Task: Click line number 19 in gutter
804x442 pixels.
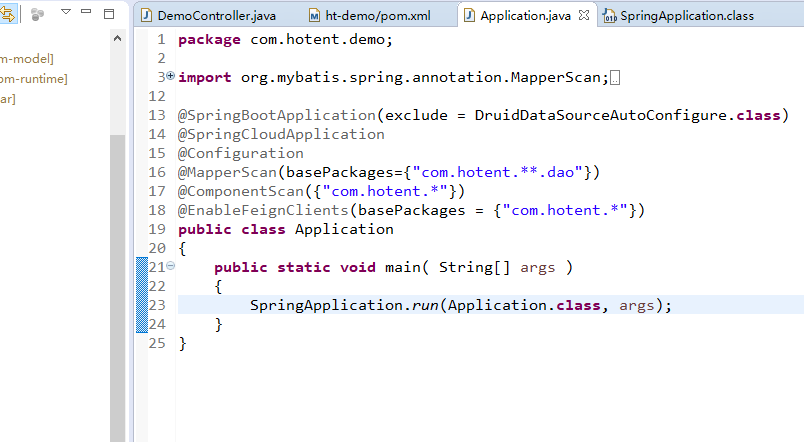Action: click(x=157, y=229)
